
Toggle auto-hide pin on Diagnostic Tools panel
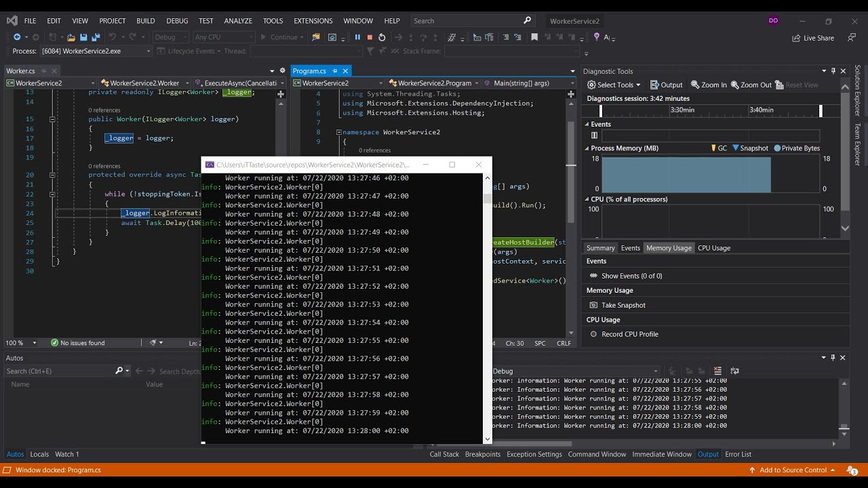pos(833,70)
